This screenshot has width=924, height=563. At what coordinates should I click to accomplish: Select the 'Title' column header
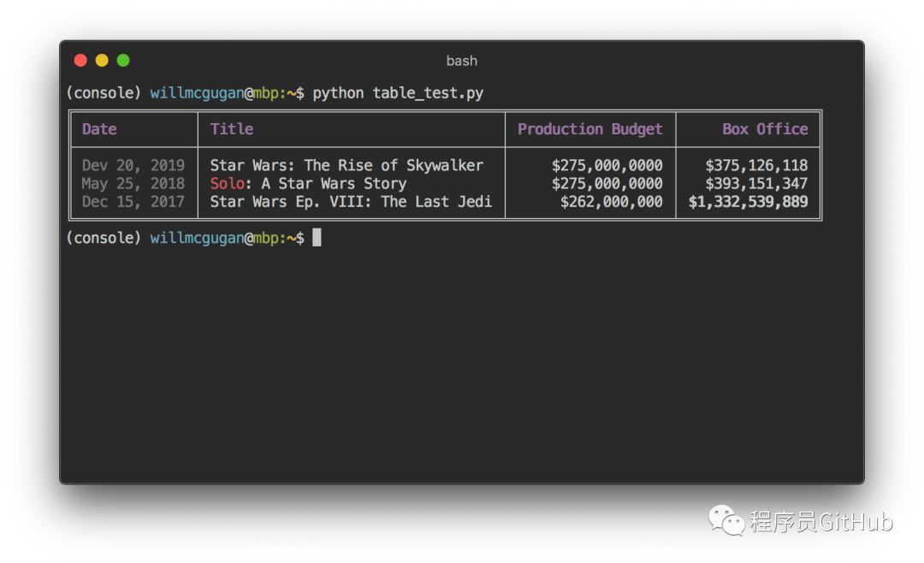(x=232, y=129)
